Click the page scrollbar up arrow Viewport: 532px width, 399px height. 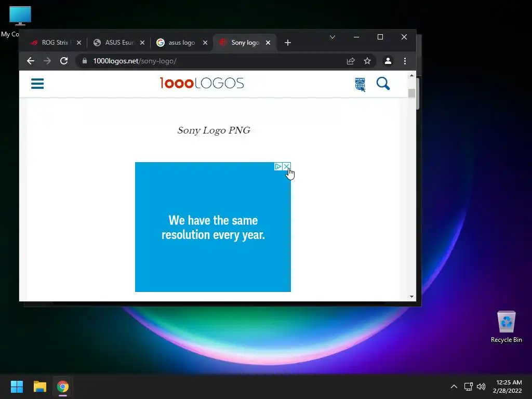(x=411, y=75)
